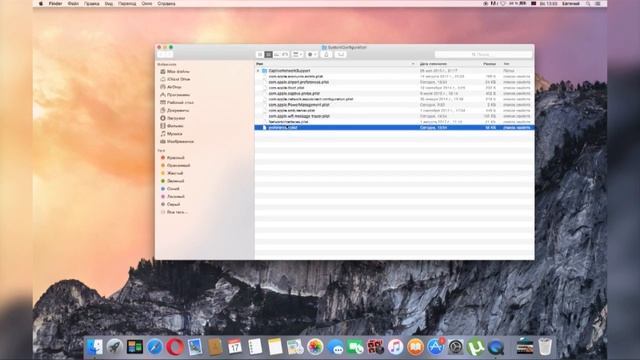Viewport: 640px width, 360px height.
Task: Go back with the Finder back arrow
Action: pyautogui.click(x=161, y=54)
